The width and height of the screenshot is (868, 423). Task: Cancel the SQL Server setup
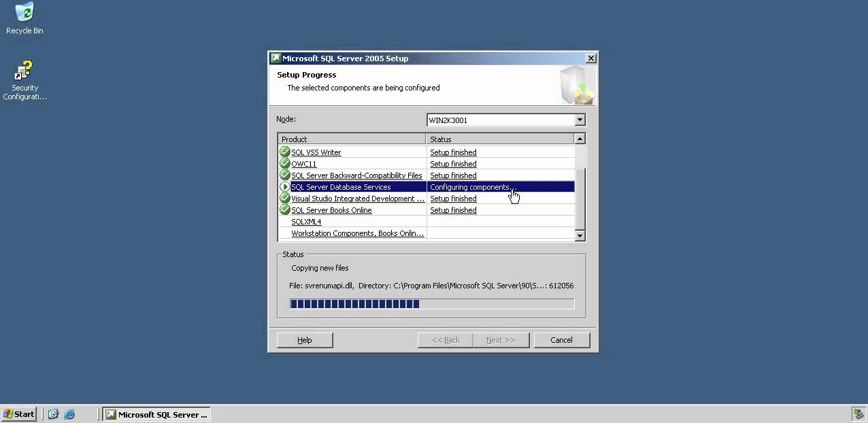pos(561,340)
